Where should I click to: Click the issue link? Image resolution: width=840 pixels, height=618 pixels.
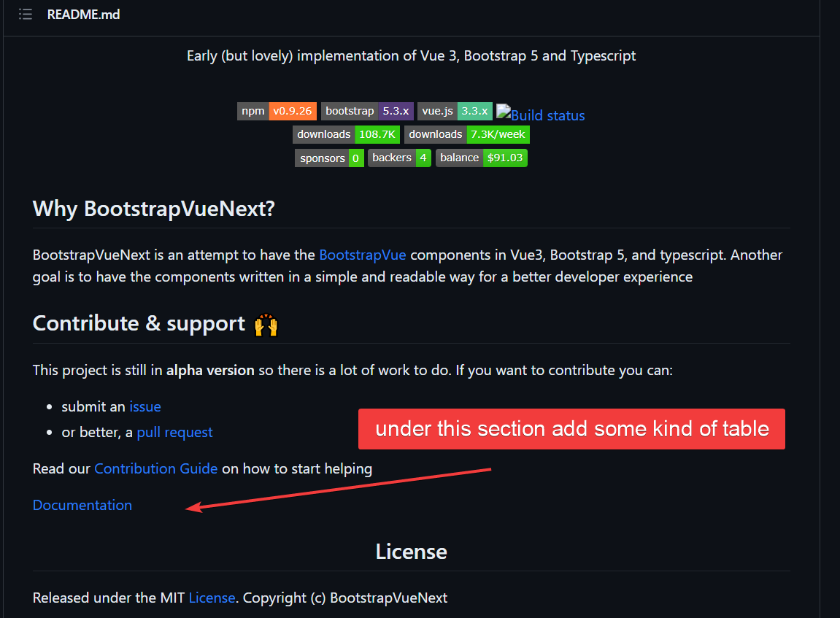click(x=145, y=406)
